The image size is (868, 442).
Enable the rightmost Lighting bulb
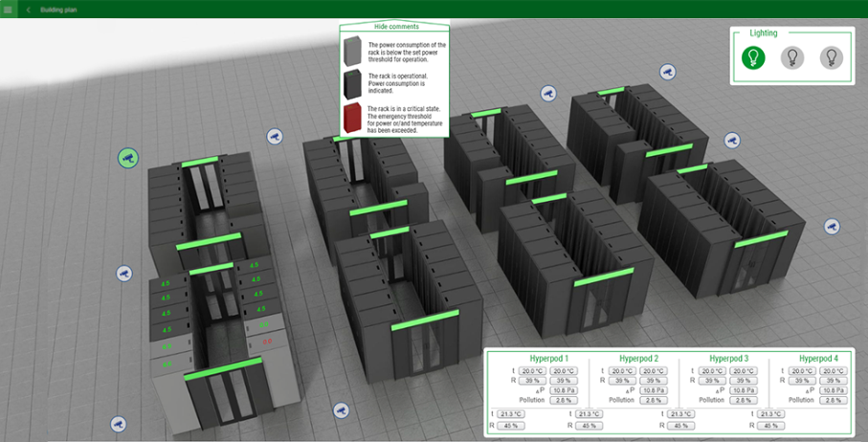[831, 57]
